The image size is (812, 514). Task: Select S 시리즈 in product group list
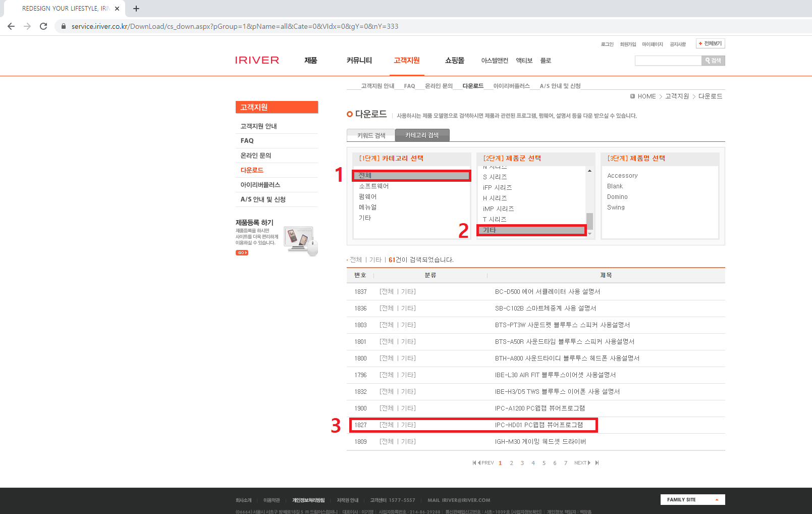(495, 177)
